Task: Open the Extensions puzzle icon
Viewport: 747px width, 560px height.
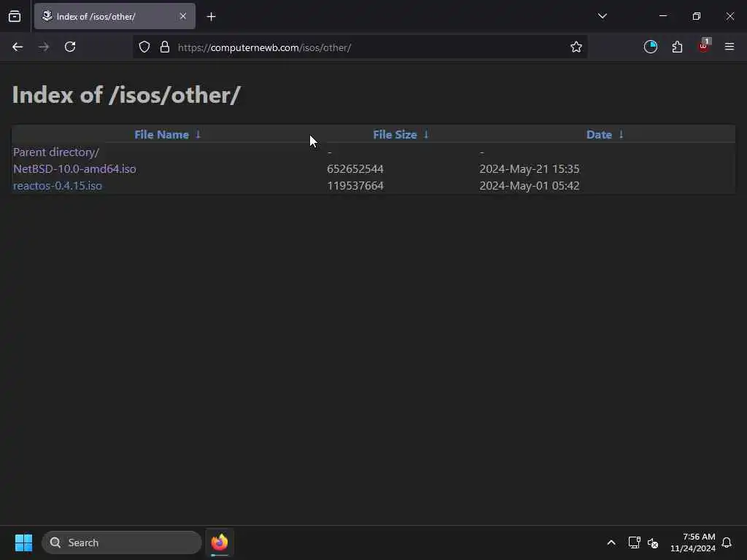Action: [x=677, y=47]
